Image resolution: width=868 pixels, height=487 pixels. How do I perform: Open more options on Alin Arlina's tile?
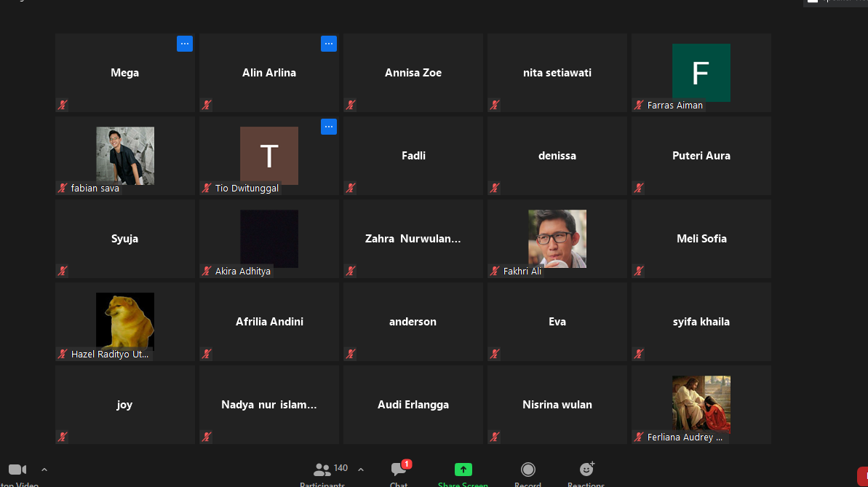click(328, 44)
